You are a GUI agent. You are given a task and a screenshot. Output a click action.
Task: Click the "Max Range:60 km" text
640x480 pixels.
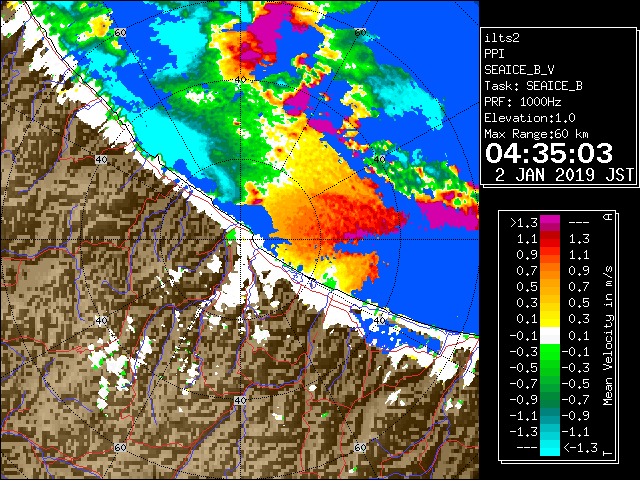pyautogui.click(x=537, y=134)
